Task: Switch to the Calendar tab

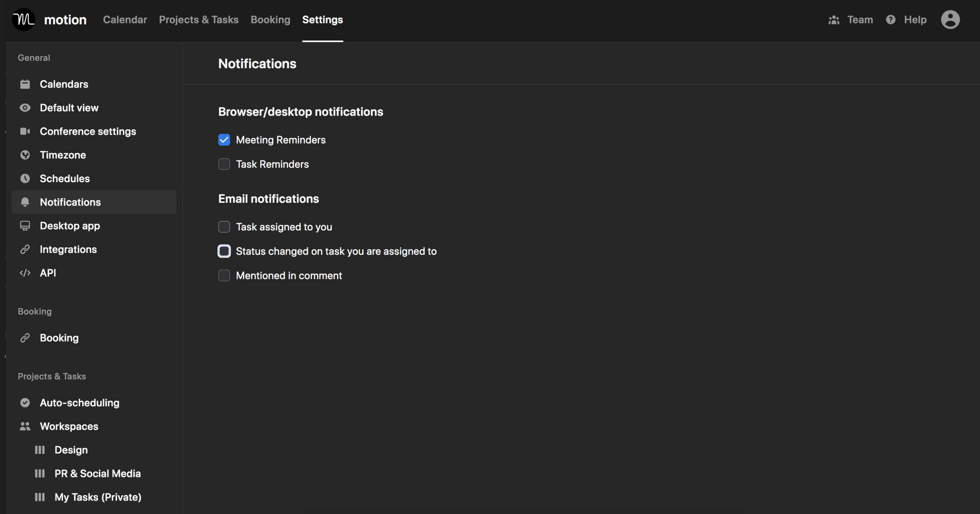Action: (125, 20)
